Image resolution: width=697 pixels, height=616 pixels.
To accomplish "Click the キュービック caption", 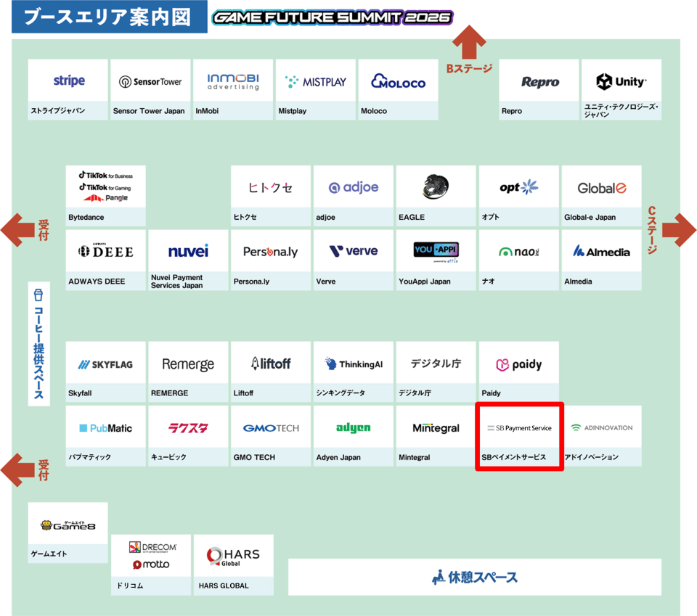I will (x=168, y=456).
